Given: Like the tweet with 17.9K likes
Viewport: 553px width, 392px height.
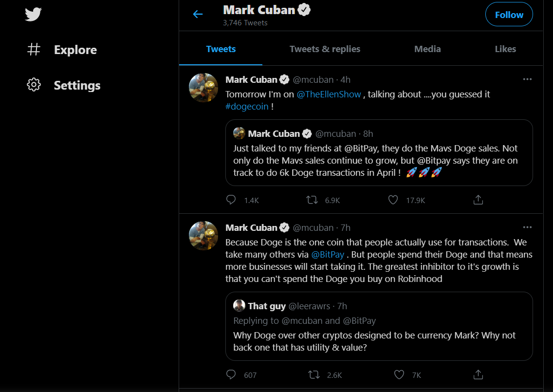Looking at the screenshot, I should [x=393, y=200].
